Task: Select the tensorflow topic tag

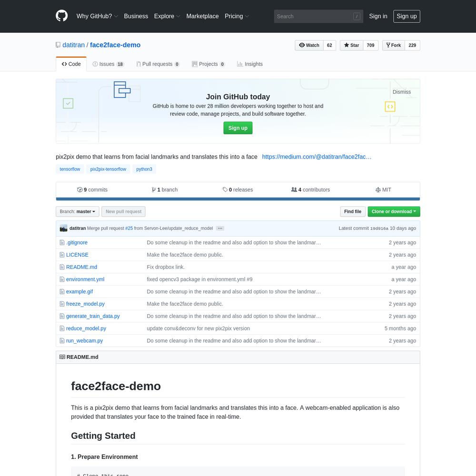Action: pos(70,169)
